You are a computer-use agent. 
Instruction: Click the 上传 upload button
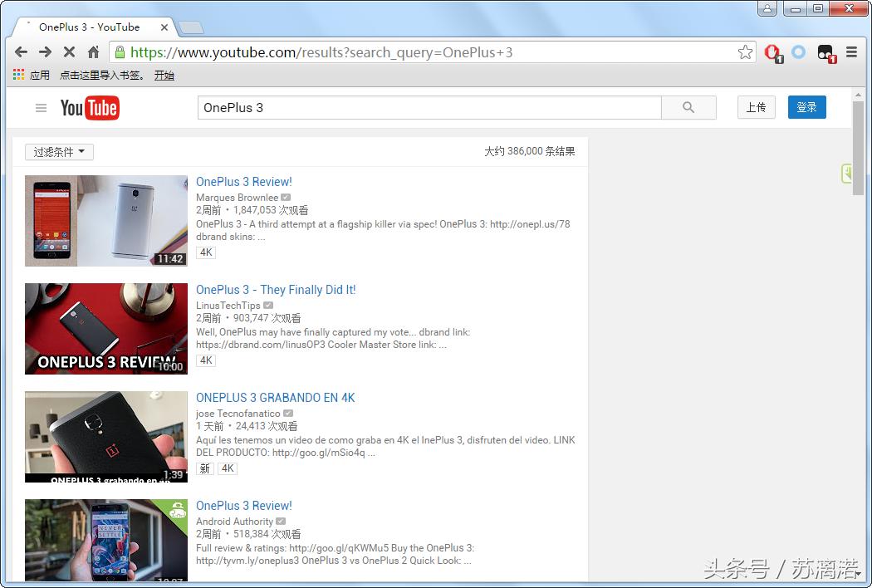coord(757,107)
